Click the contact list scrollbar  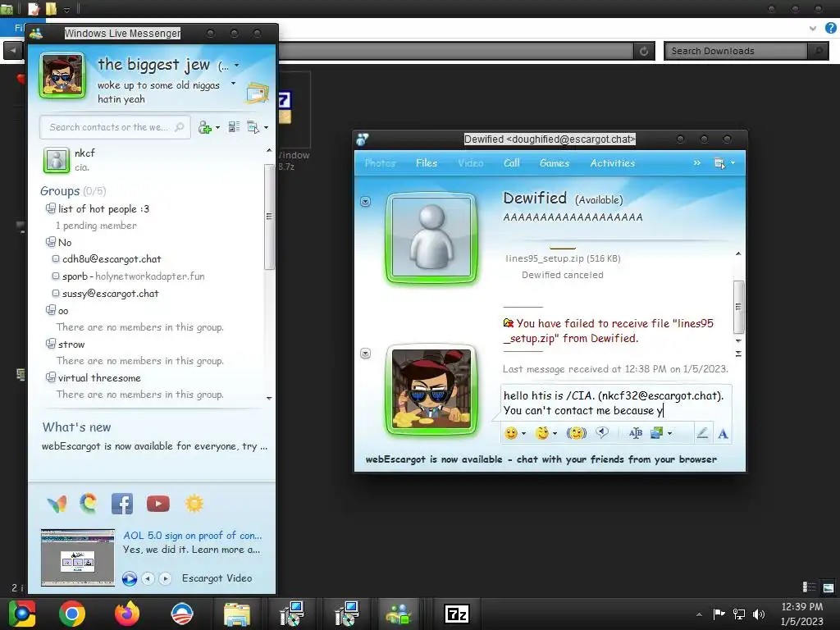tap(269, 217)
